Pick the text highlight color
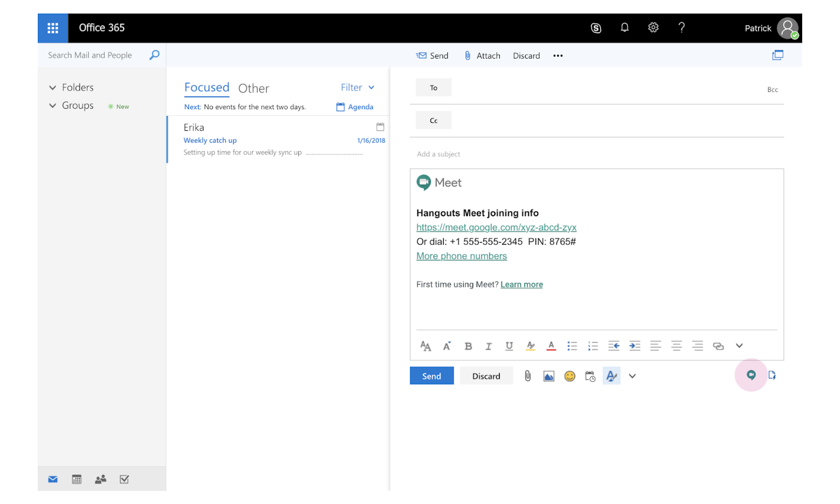 click(x=530, y=346)
